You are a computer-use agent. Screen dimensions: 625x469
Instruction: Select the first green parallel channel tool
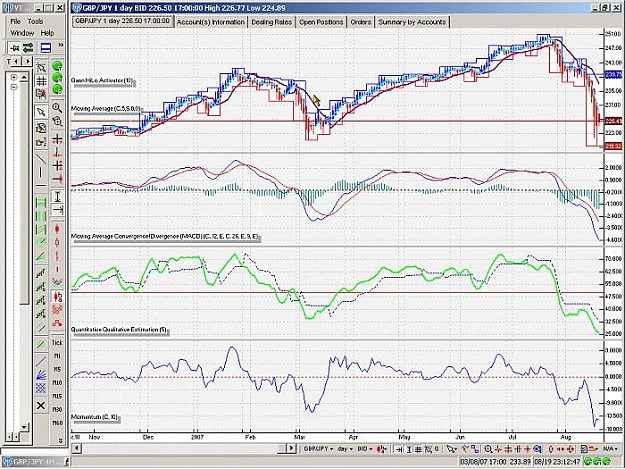pos(41,203)
